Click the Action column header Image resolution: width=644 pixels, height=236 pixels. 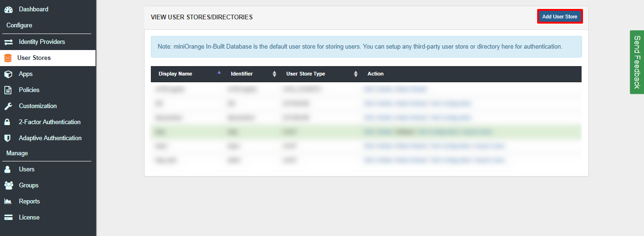pyautogui.click(x=375, y=74)
